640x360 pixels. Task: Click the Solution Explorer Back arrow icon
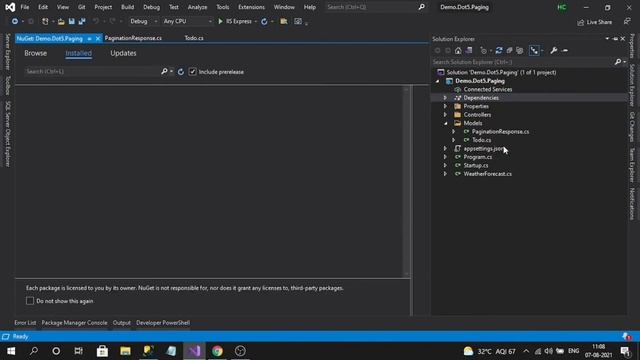point(438,51)
